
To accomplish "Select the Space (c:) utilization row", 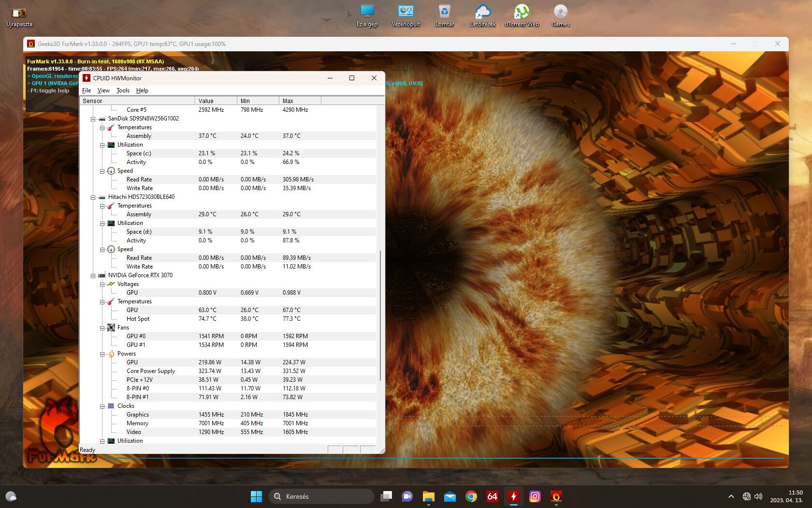I will [228, 153].
